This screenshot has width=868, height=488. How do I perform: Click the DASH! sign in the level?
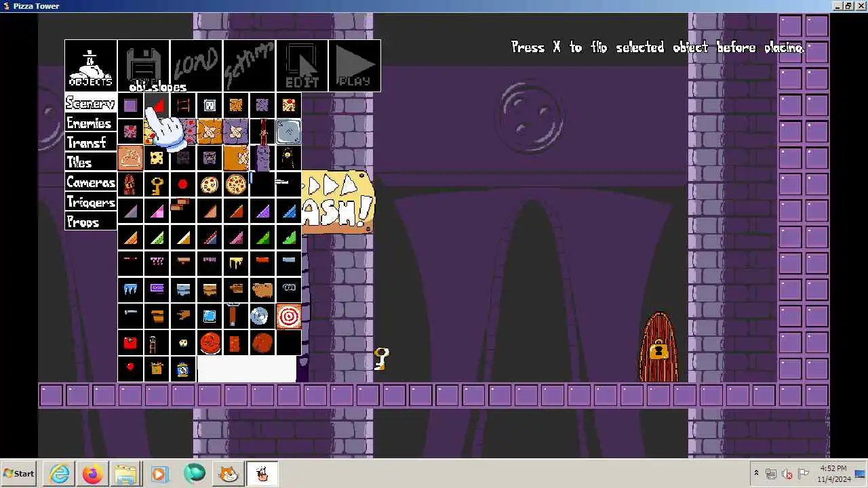337,202
